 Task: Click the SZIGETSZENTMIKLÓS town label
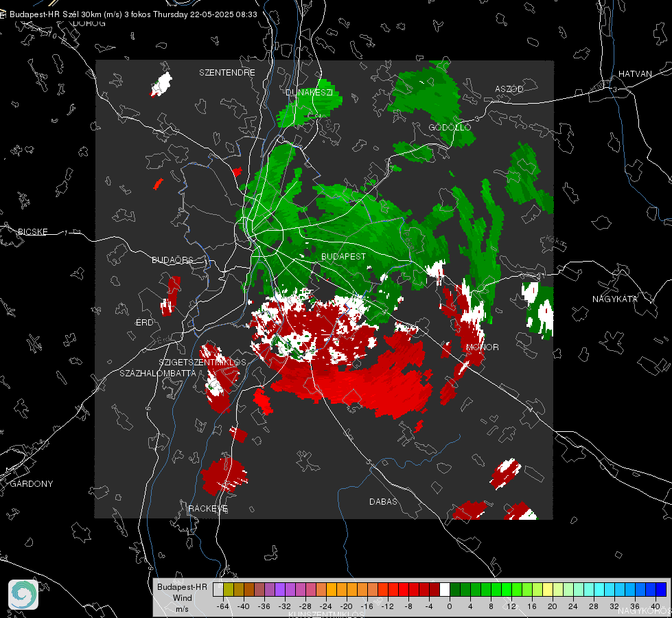point(202,363)
